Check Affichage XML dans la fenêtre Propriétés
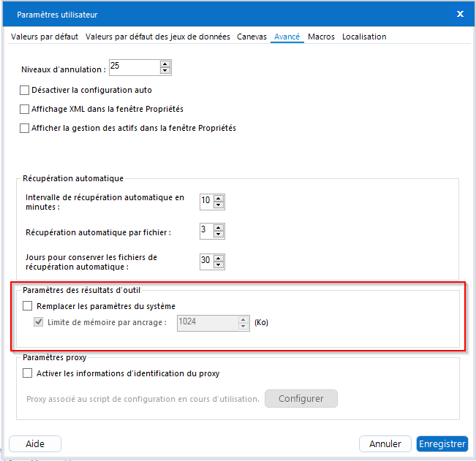The width and height of the screenshot is (476, 461). 25,110
